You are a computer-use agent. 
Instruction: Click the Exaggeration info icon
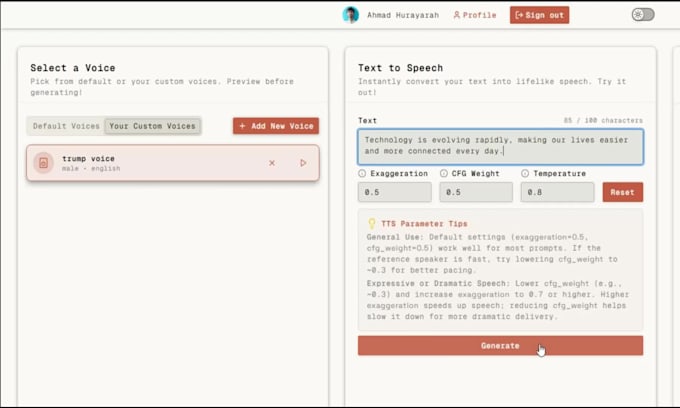362,173
